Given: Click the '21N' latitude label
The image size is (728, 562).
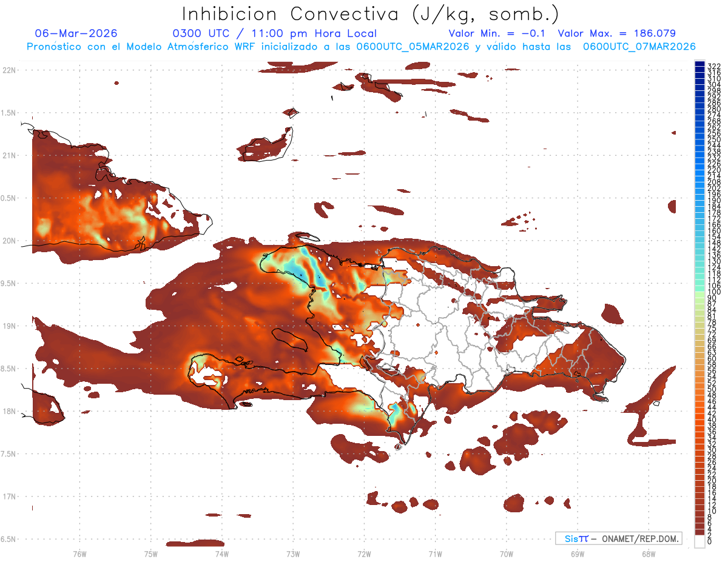Looking at the screenshot, I should tap(9, 155).
